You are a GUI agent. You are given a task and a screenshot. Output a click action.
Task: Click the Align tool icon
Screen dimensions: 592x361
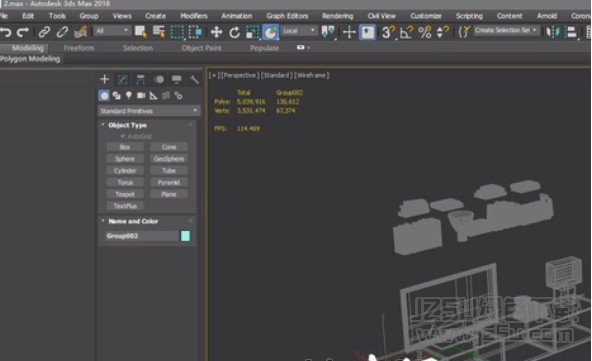click(572, 32)
